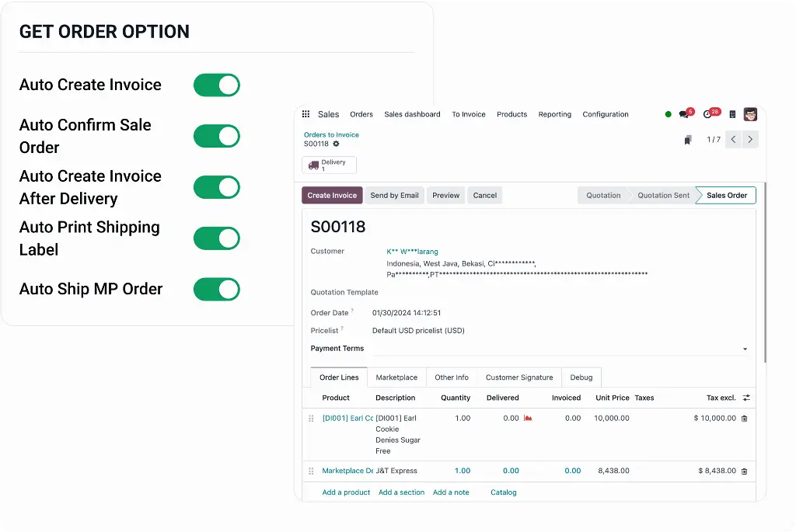Switch to the Marketplace tab

[396, 377]
